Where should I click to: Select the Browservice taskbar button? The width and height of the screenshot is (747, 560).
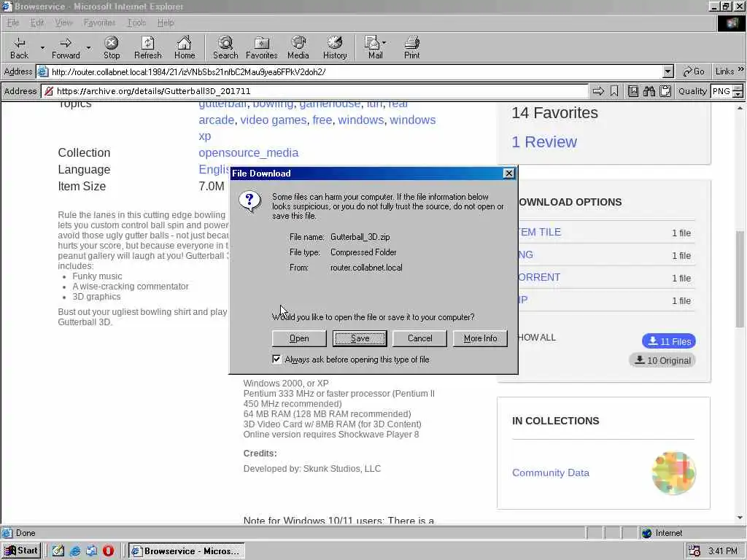186,551
